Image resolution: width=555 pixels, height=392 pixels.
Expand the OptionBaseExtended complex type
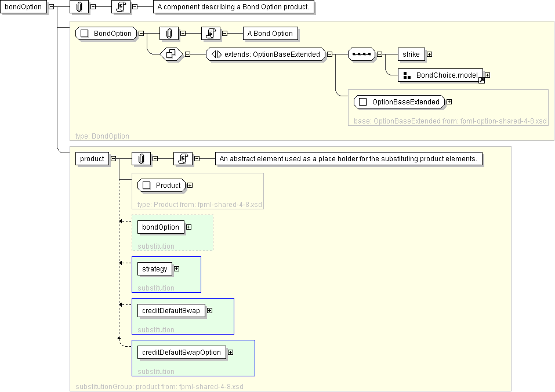449,102
